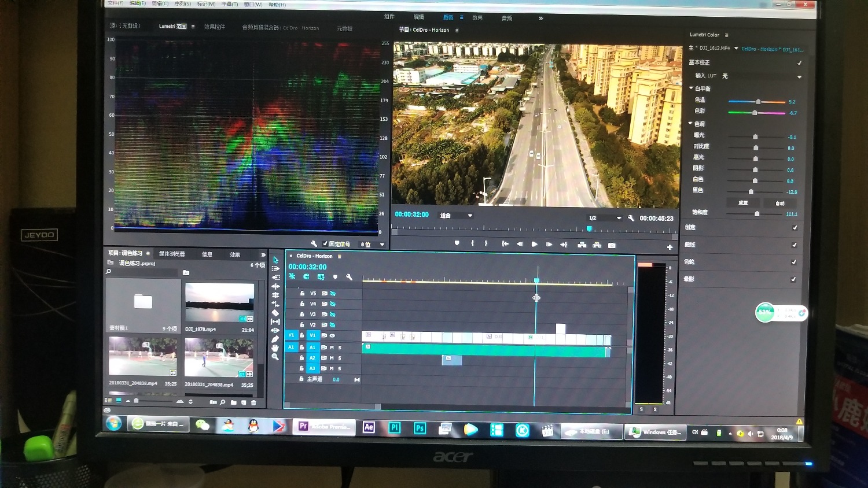Toggle the Creative section checkbox

click(795, 228)
